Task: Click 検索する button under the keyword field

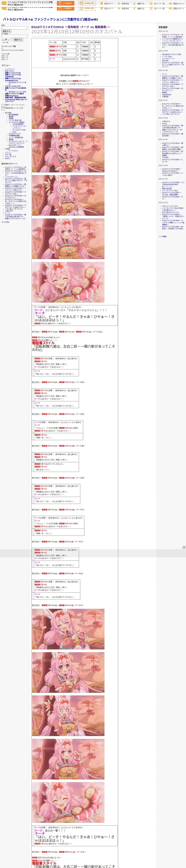Action: [x=6, y=31]
